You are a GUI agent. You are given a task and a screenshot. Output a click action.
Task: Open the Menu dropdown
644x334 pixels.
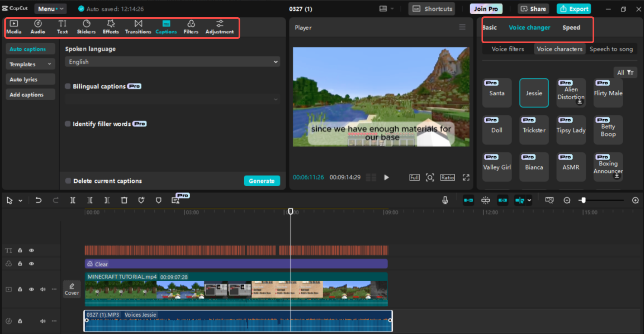point(51,9)
